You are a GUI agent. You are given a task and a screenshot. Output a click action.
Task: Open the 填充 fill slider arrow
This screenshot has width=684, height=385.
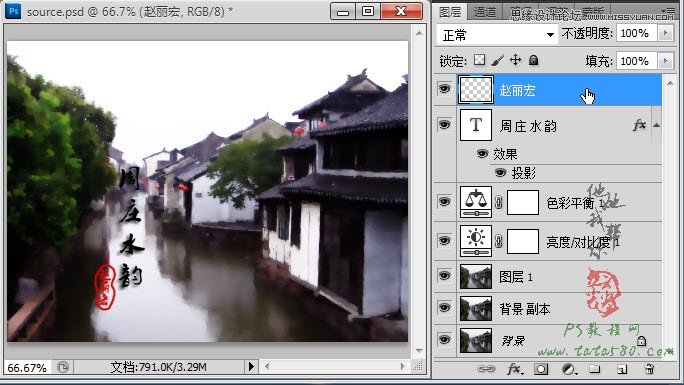tap(665, 61)
